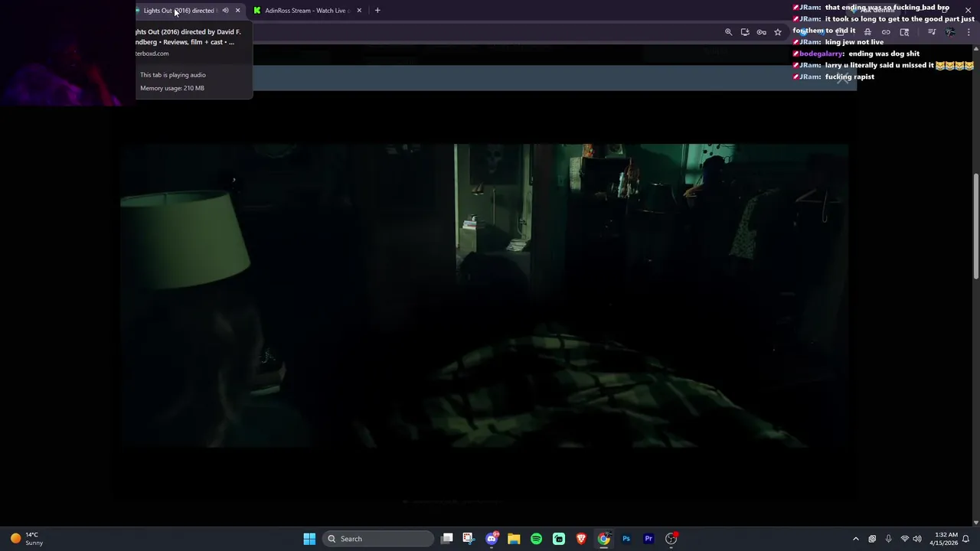The height and width of the screenshot is (551, 980).
Task: Click the spiral app icon in system tray
Action: [872, 539]
